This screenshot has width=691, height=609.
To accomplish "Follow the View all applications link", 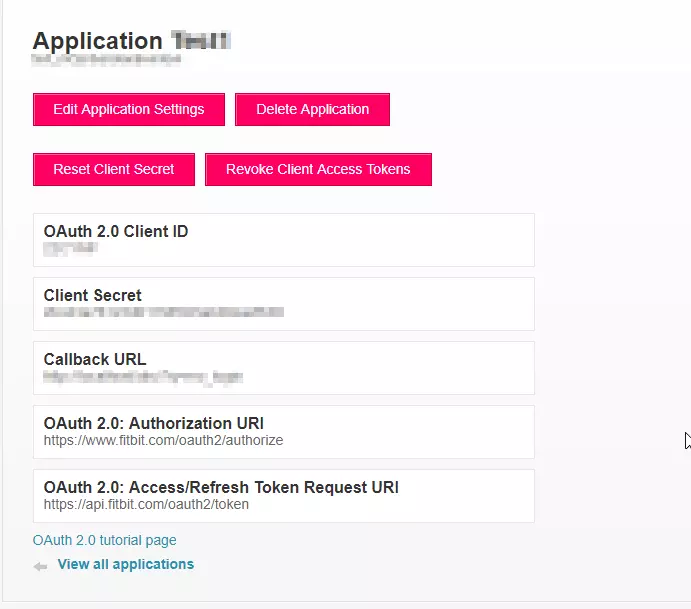I will tap(126, 564).
